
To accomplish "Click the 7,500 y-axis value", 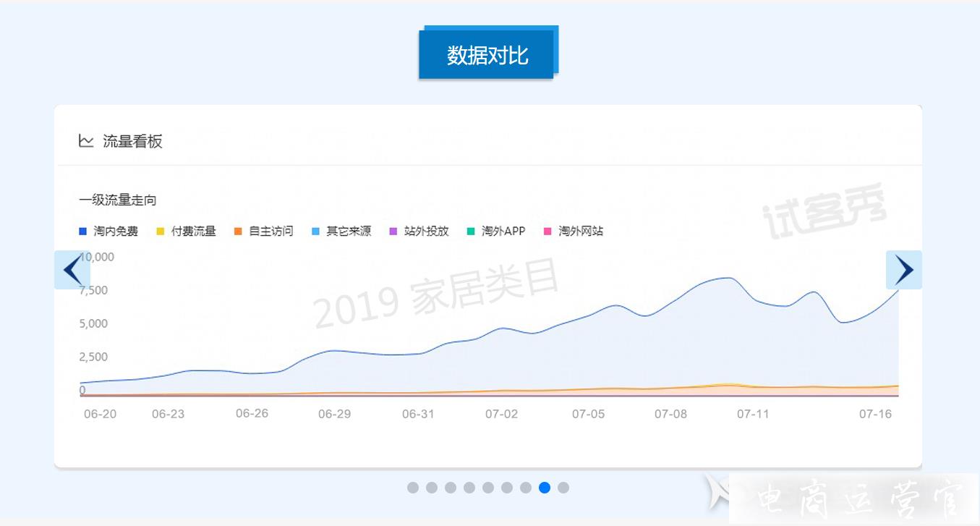I will click(93, 290).
